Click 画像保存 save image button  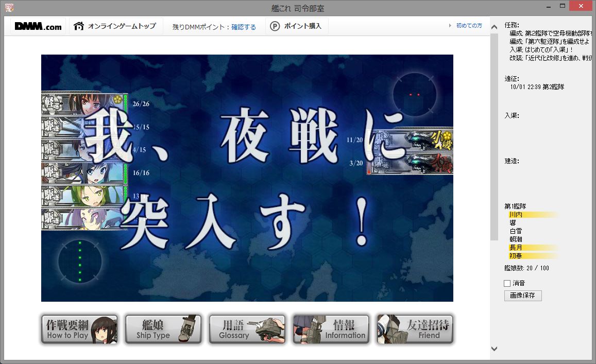(x=523, y=295)
